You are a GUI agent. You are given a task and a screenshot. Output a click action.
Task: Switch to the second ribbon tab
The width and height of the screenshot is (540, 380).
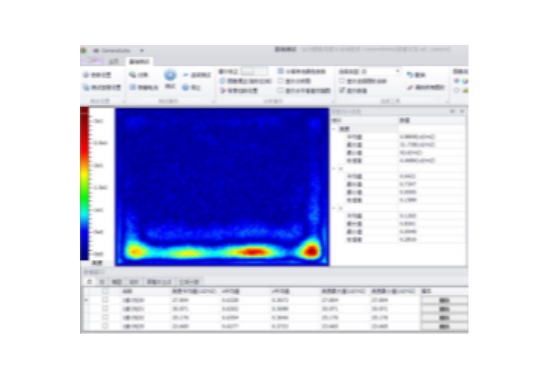[114, 61]
